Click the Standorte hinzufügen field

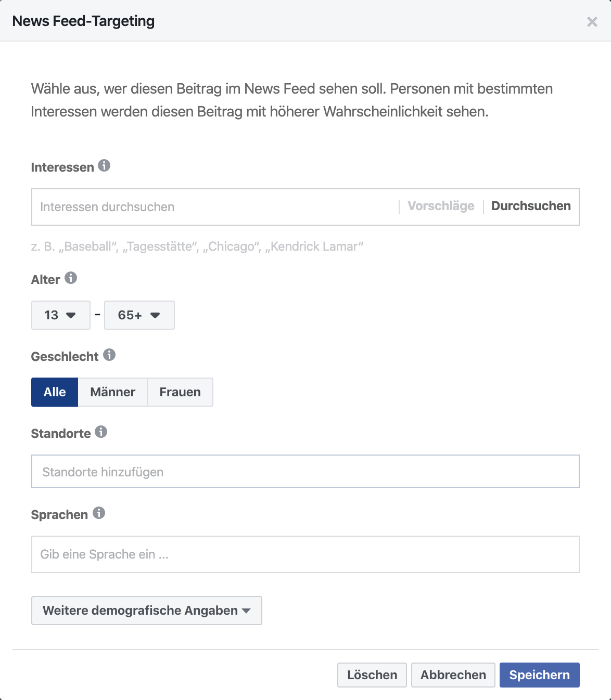point(305,471)
